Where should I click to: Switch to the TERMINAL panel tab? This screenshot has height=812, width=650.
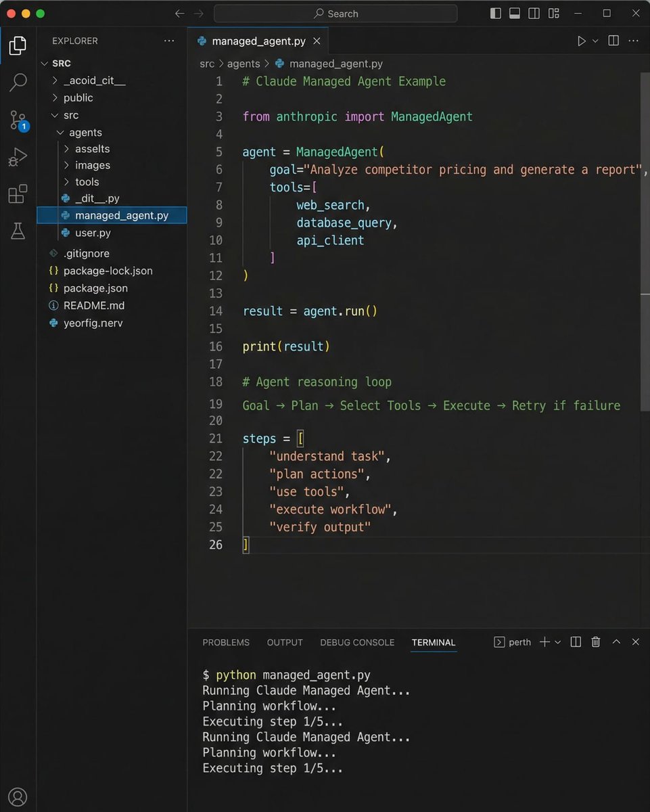coord(434,642)
